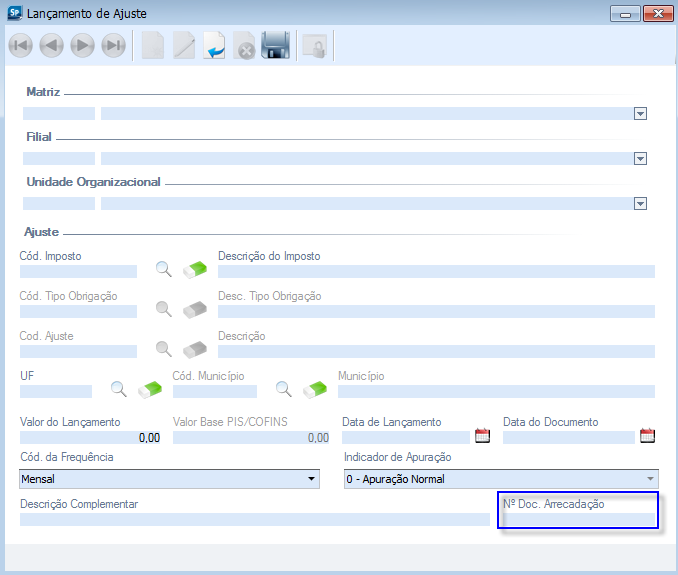
Task: Search Cód. Imposto with the magnifier
Action: (x=163, y=269)
